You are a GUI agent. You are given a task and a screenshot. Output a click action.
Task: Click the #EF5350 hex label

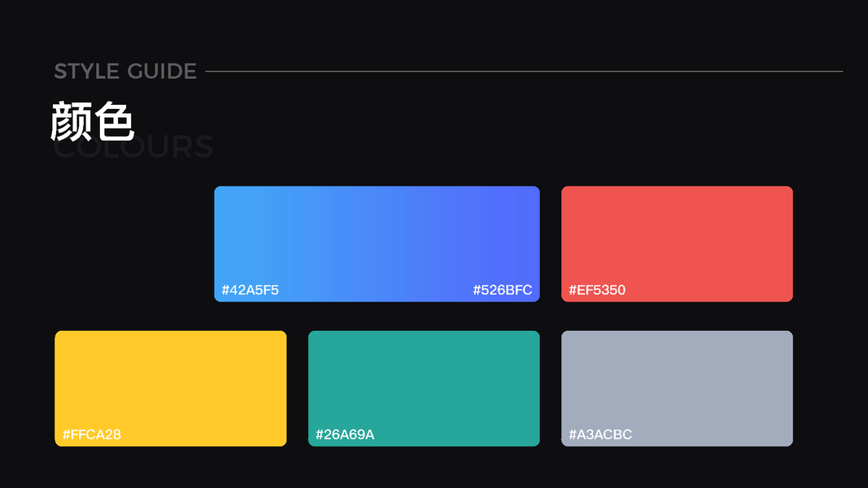coord(597,290)
